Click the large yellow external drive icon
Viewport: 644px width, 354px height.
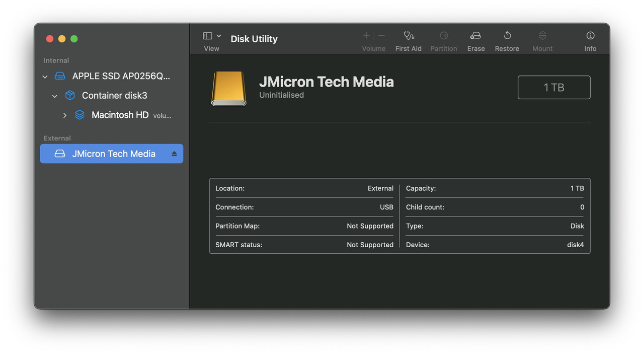(229, 89)
